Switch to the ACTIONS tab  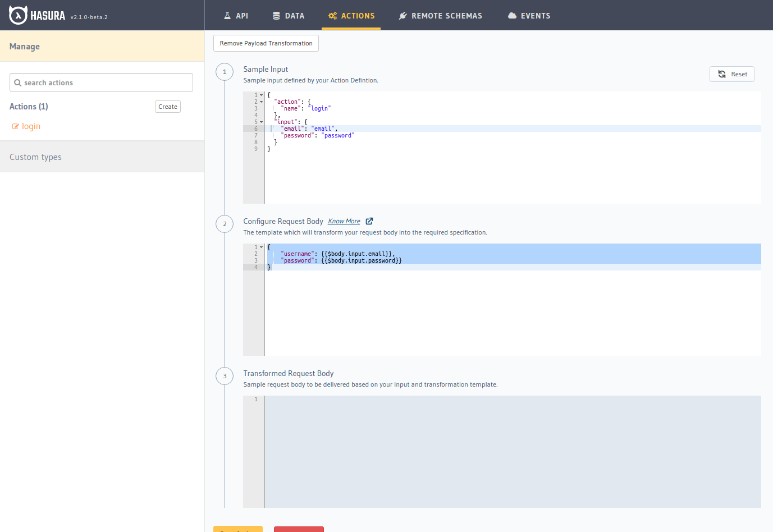click(x=351, y=16)
